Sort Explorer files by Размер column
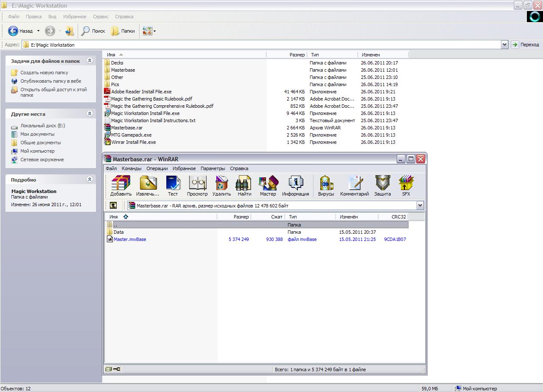 tap(286, 55)
